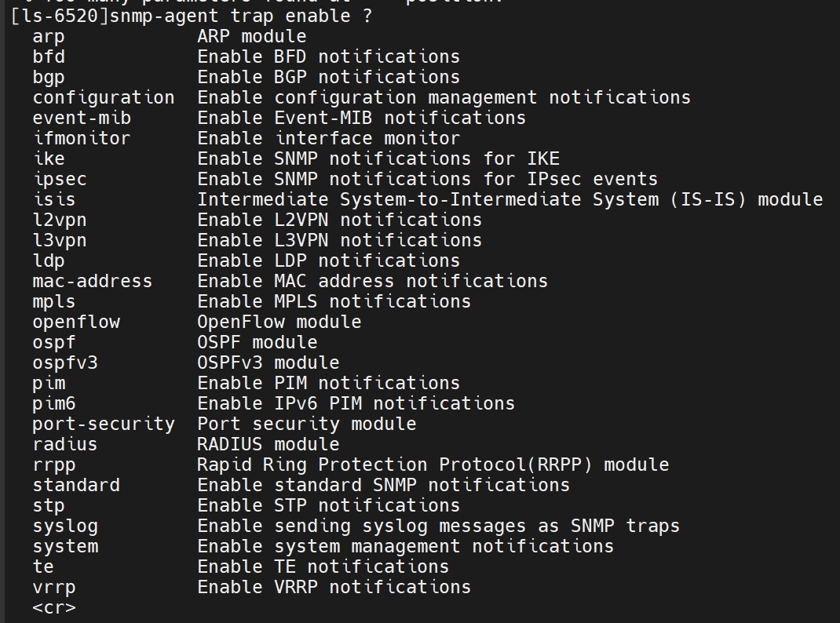Screen dimensions: 840x623
Task: Select the 'configuration' keyword
Action: tap(104, 98)
